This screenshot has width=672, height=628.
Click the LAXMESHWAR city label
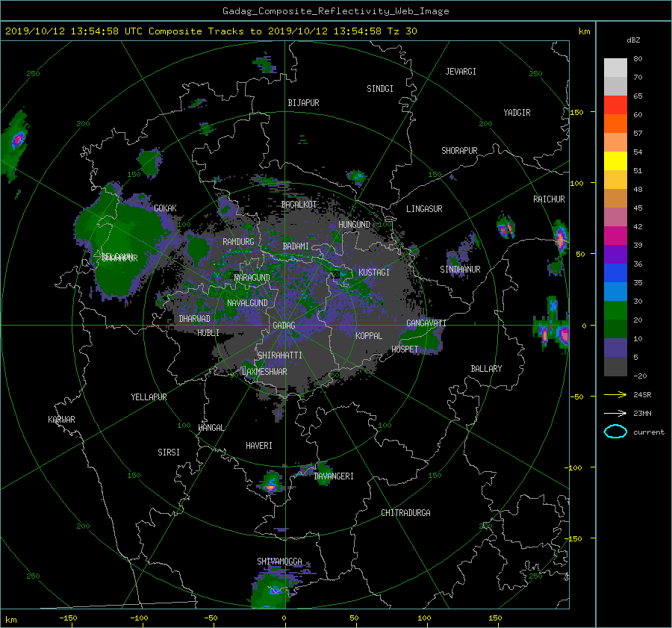pyautogui.click(x=264, y=372)
